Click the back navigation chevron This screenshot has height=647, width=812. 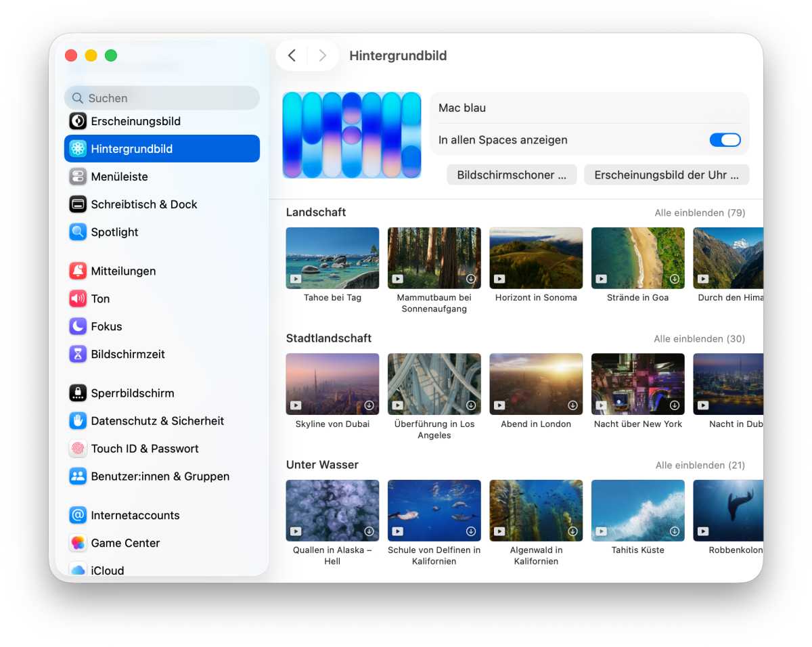tap(292, 55)
